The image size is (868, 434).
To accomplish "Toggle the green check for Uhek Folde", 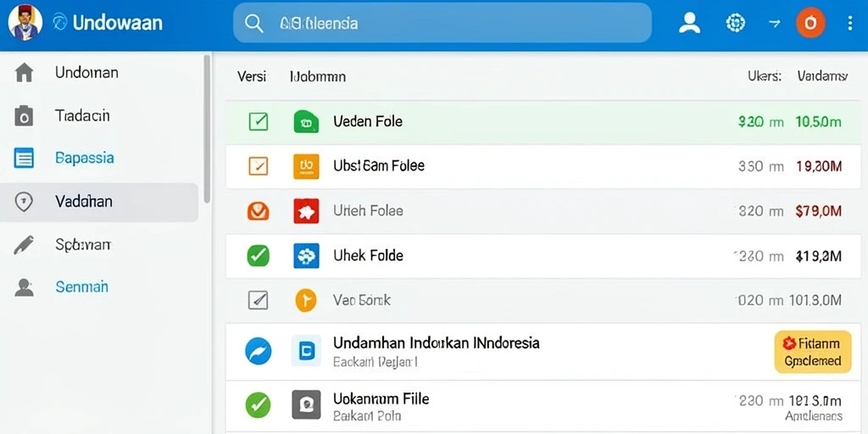I will point(258,256).
